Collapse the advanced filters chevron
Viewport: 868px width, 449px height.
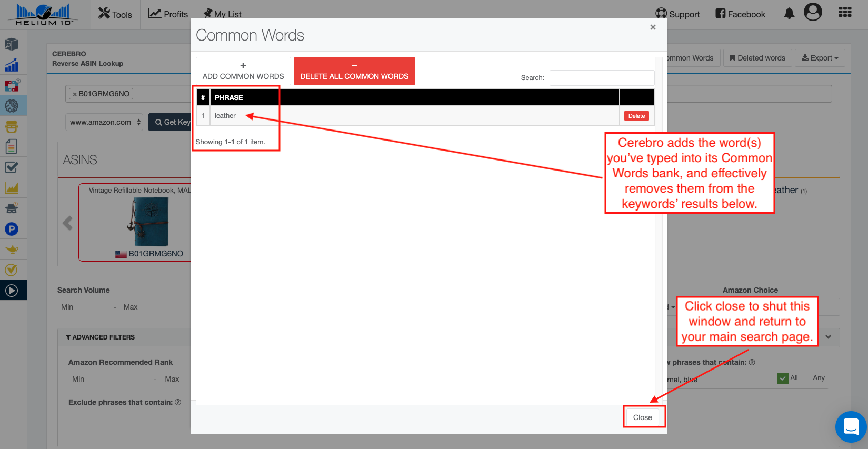click(828, 337)
